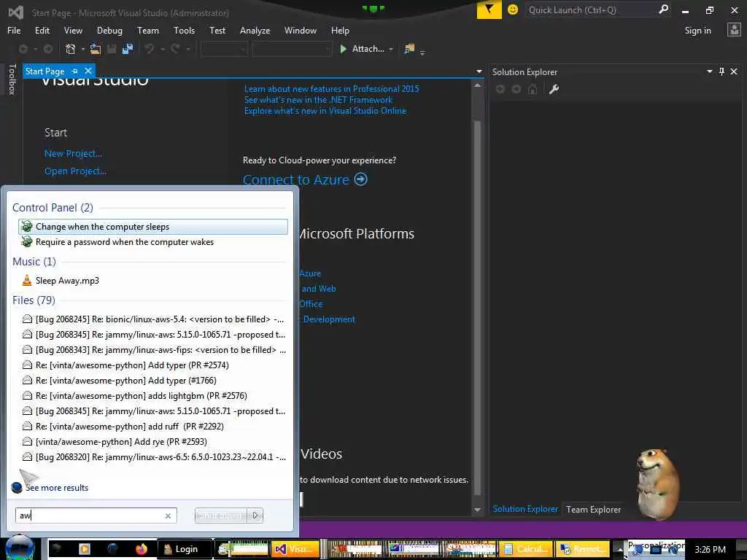Open the Solution Platforms combo box
747x560 pixels.
tap(292, 49)
